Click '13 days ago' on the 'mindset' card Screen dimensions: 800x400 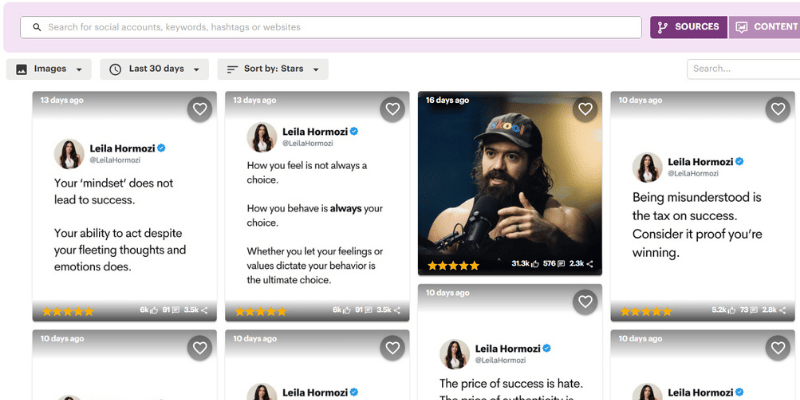(62, 101)
